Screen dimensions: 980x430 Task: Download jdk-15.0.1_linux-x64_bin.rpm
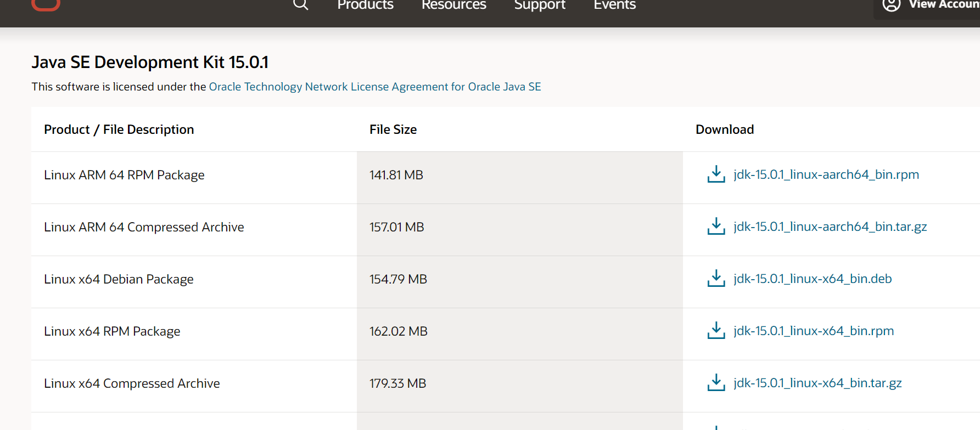point(814,331)
